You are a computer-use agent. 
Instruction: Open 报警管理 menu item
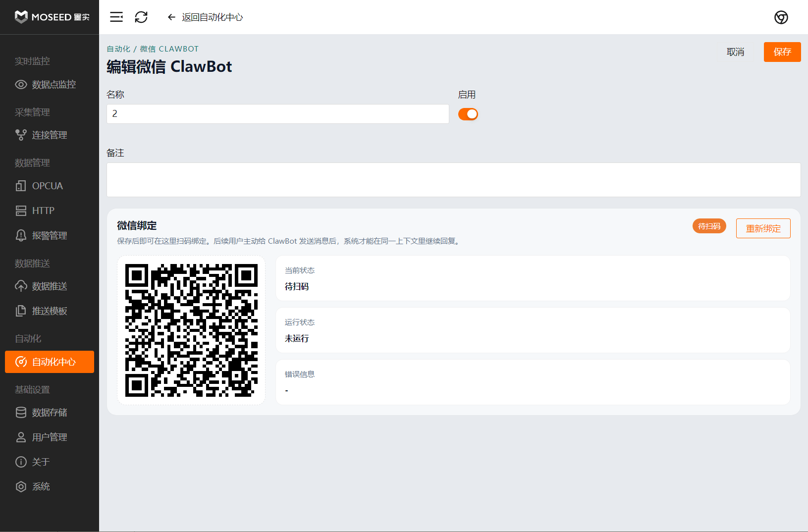(x=50, y=235)
